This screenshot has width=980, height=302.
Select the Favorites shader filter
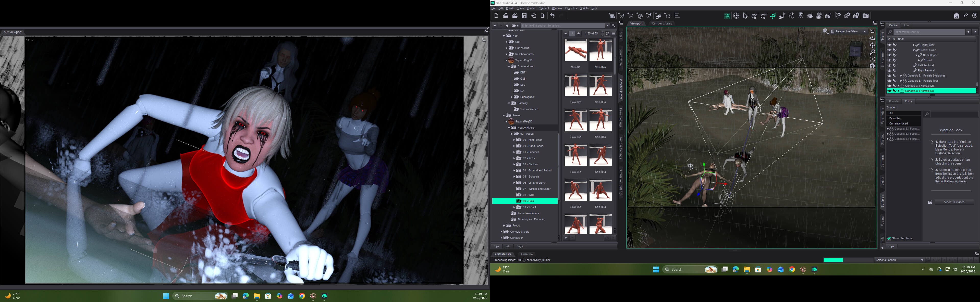coord(903,118)
